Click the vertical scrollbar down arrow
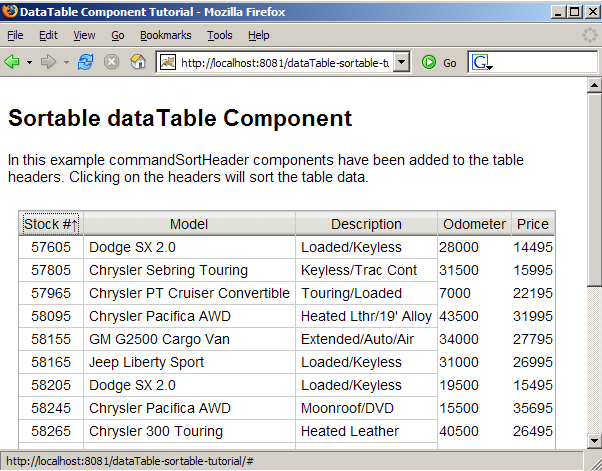This screenshot has width=602, height=471. coord(593,442)
